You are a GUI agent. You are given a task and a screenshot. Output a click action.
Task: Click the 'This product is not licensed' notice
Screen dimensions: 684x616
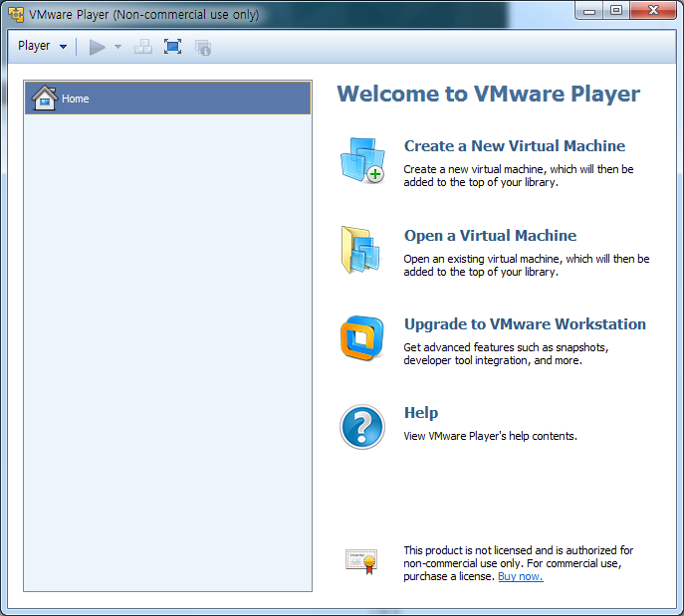(x=519, y=563)
